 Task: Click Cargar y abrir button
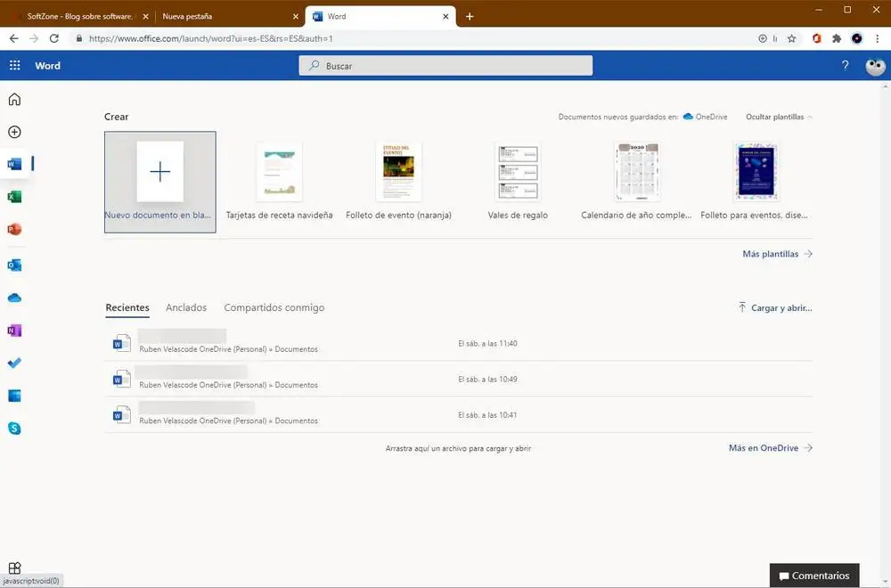(775, 307)
